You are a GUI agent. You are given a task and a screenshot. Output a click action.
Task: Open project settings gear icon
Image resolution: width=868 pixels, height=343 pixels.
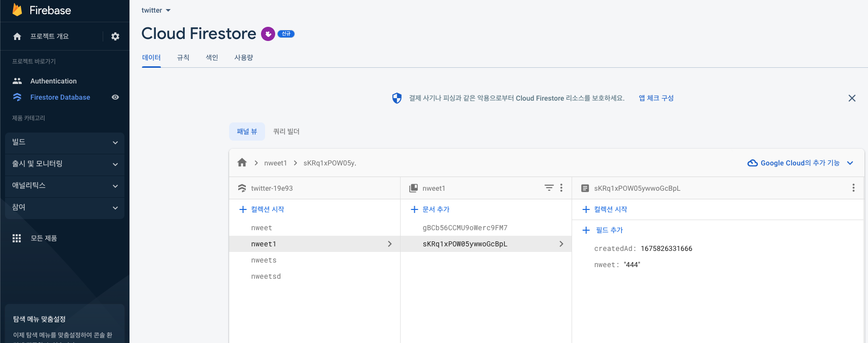coord(115,36)
